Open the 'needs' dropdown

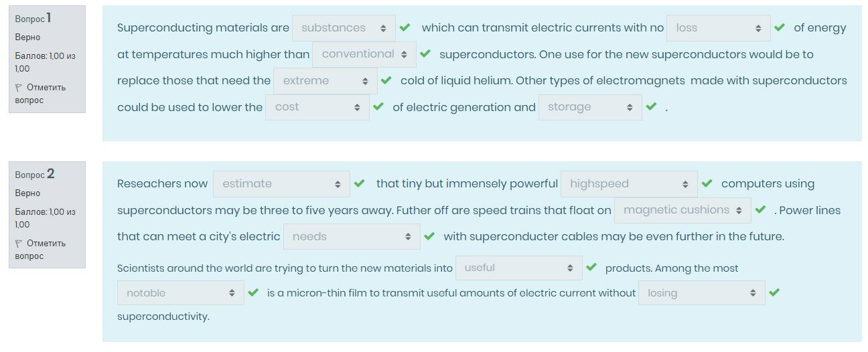point(352,236)
